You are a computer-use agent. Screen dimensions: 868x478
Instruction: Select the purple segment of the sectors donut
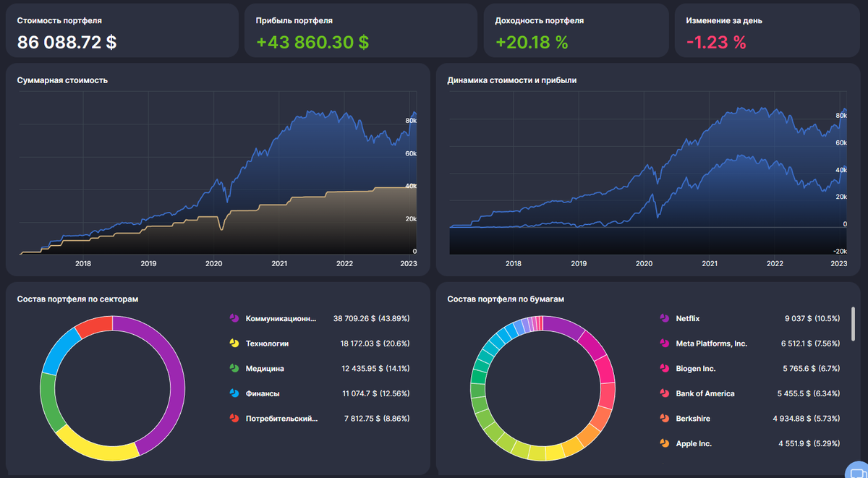(x=176, y=376)
